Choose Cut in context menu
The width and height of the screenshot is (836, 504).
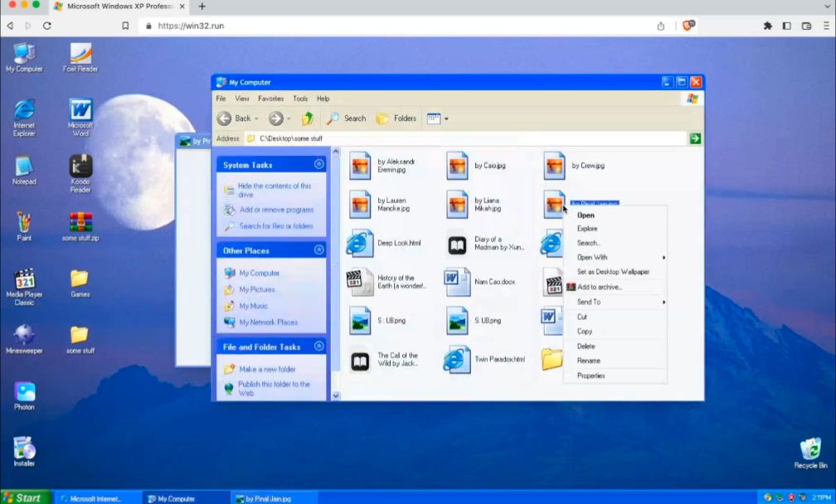pos(615,317)
